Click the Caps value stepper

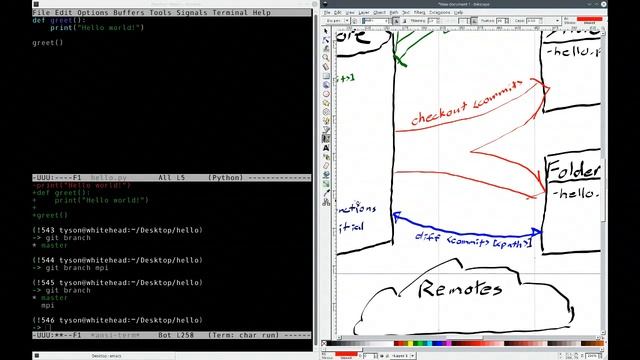pos(541,21)
